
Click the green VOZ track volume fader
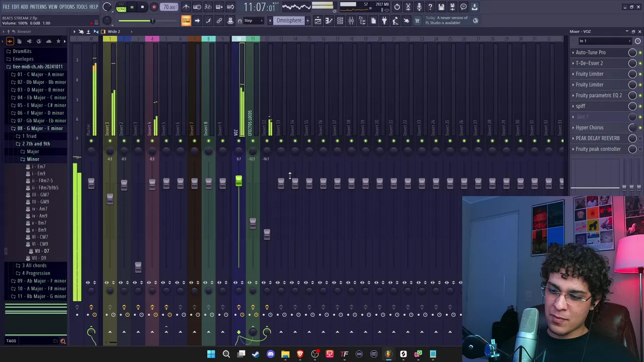coord(238,180)
